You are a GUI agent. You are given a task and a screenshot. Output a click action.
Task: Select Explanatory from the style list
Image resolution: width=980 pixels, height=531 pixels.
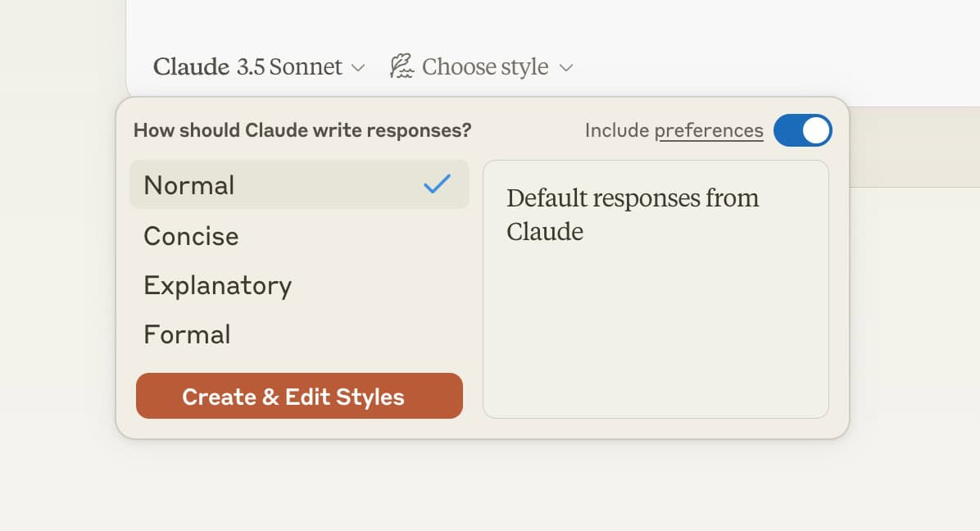coord(218,285)
